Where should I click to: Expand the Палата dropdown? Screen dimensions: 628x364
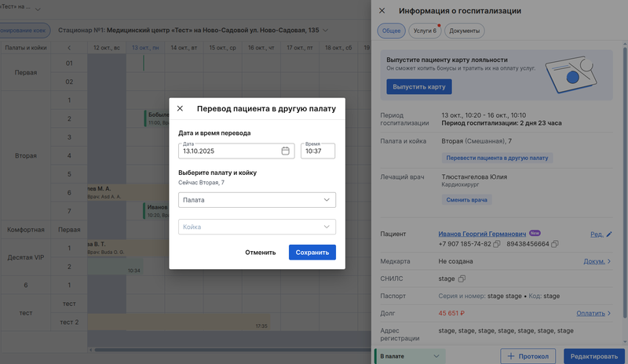pyautogui.click(x=327, y=200)
